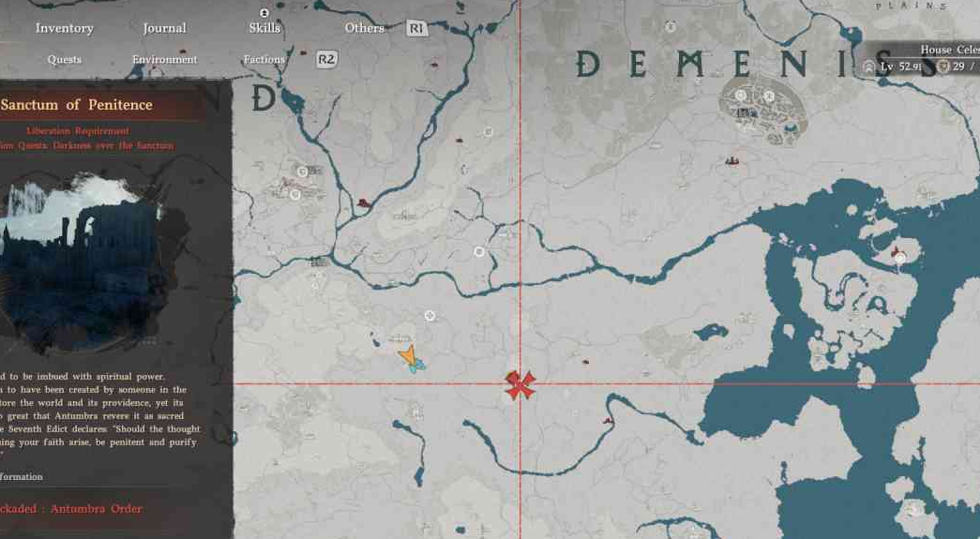Click the House Celes banner label
Image resolution: width=980 pixels, height=539 pixels.
pos(949,50)
